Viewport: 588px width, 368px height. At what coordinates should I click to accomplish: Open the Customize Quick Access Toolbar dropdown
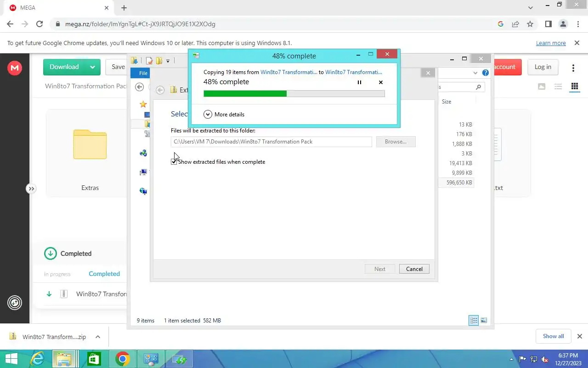click(x=168, y=61)
